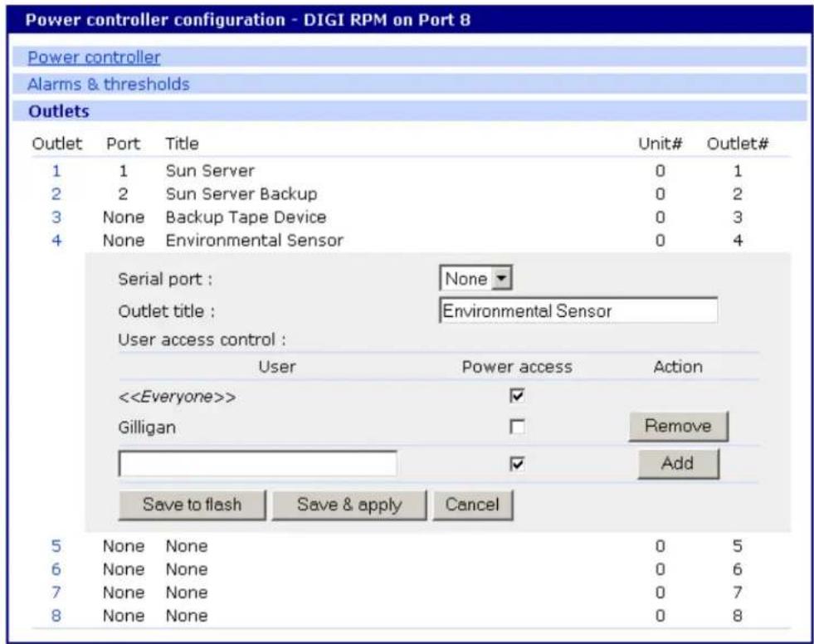Viewport: 814px width, 644px height.
Task: Click Save & apply button
Action: click(349, 505)
